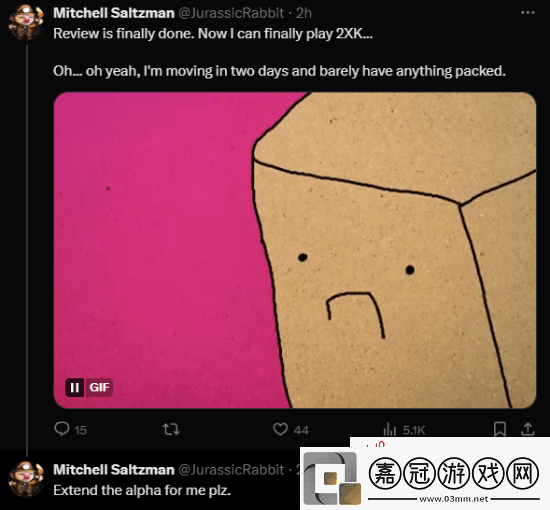
Task: Open the reply comments with 15 count
Action: click(70, 429)
